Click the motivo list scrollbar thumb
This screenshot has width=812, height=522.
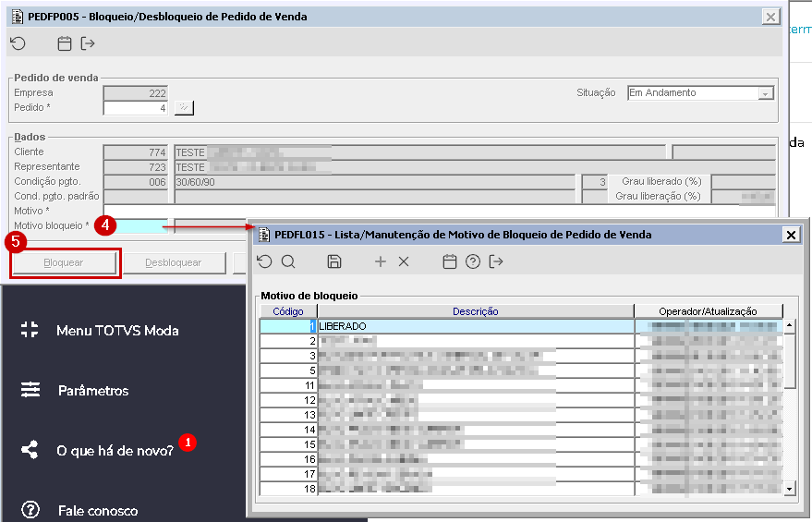pos(789,361)
